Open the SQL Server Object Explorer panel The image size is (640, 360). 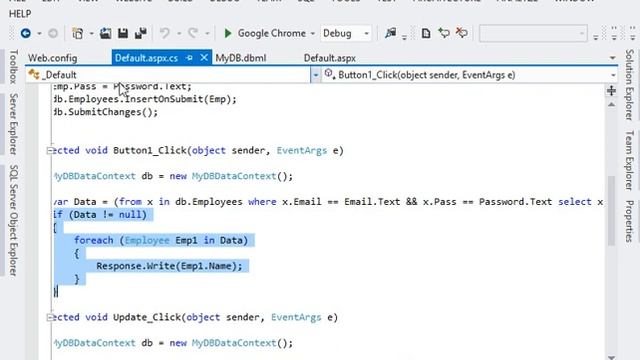click(x=13, y=220)
